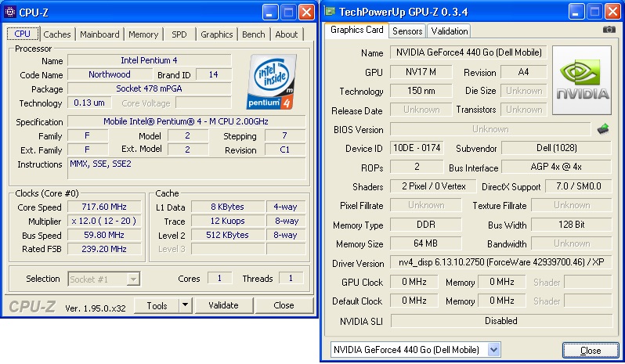Viewport: 625px width, 364px height.
Task: Click the Brand ID 14 field
Action: 214,74
